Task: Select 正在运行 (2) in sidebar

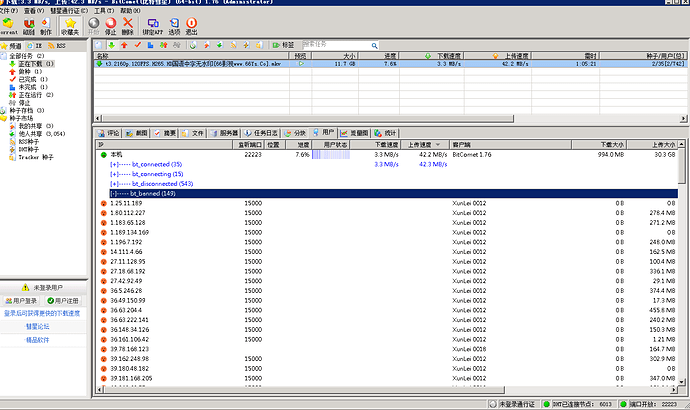Action: point(31,95)
